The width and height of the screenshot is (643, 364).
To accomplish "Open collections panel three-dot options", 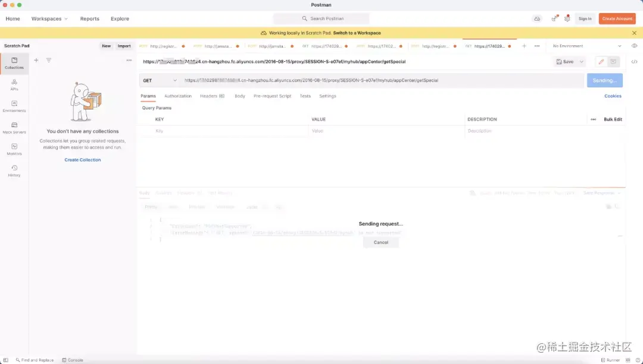I will 129,60.
